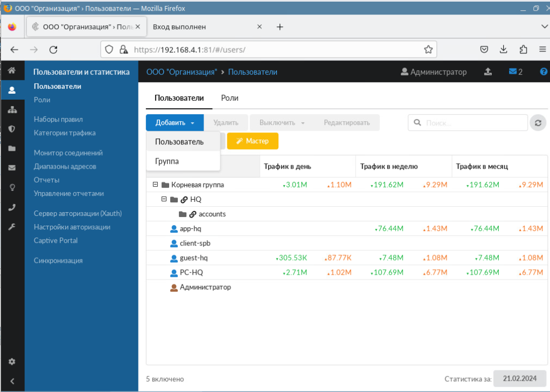Click the yellow Мастер button

pos(252,141)
